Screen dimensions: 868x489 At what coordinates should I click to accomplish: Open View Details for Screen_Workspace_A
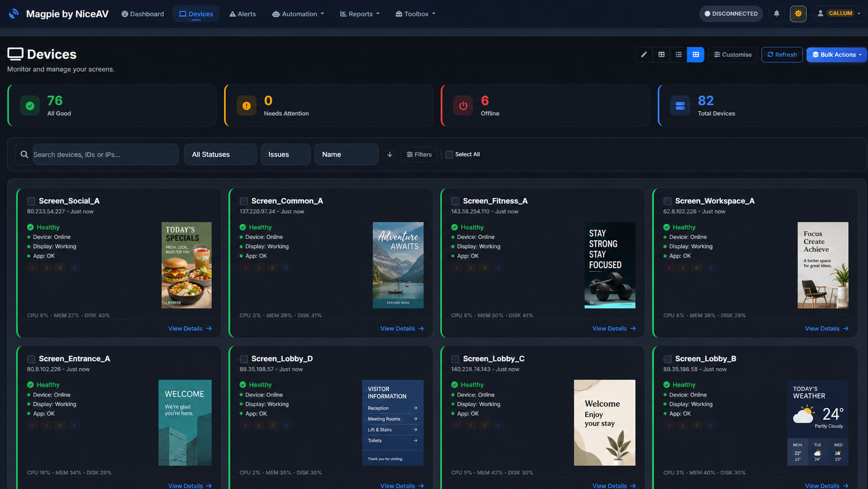point(826,328)
